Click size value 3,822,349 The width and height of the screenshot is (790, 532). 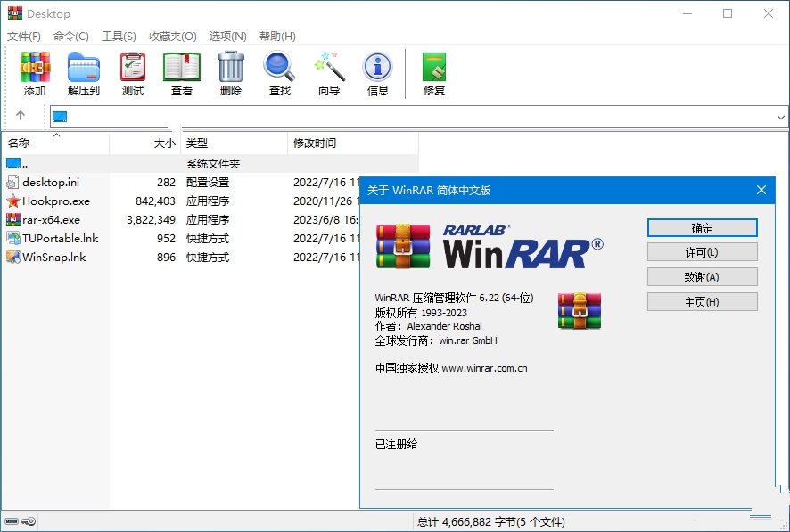pos(152,219)
